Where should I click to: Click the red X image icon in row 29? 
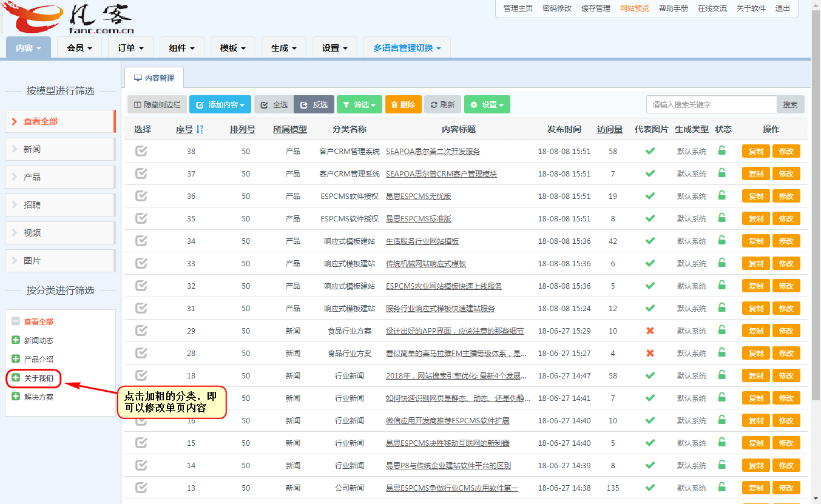click(650, 331)
